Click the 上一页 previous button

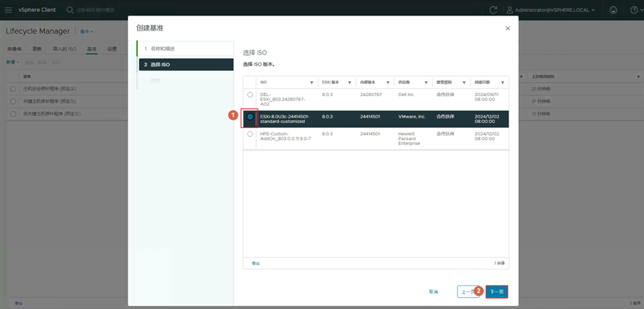click(468, 292)
